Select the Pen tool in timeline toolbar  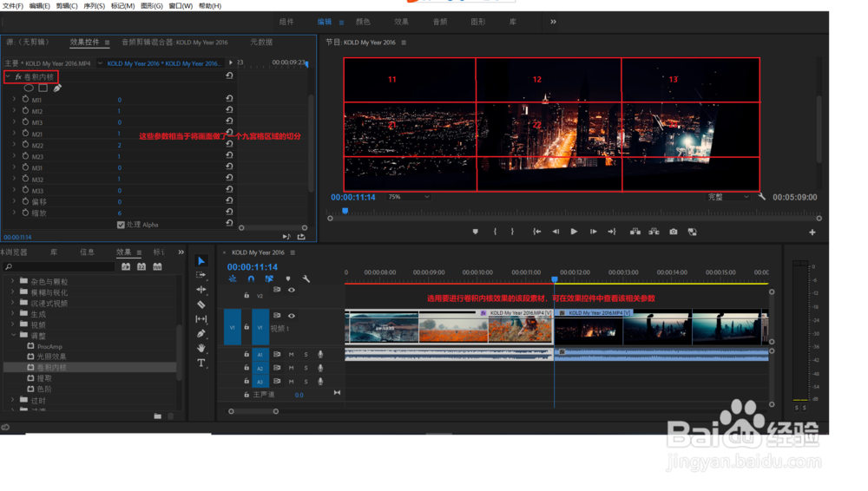coord(201,334)
